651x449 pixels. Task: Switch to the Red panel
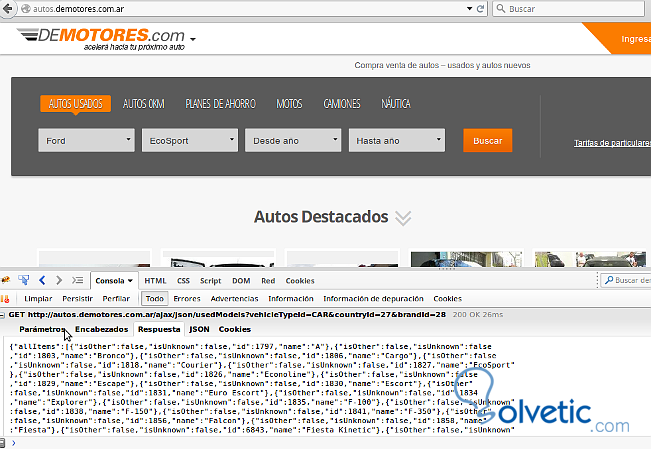click(x=268, y=281)
